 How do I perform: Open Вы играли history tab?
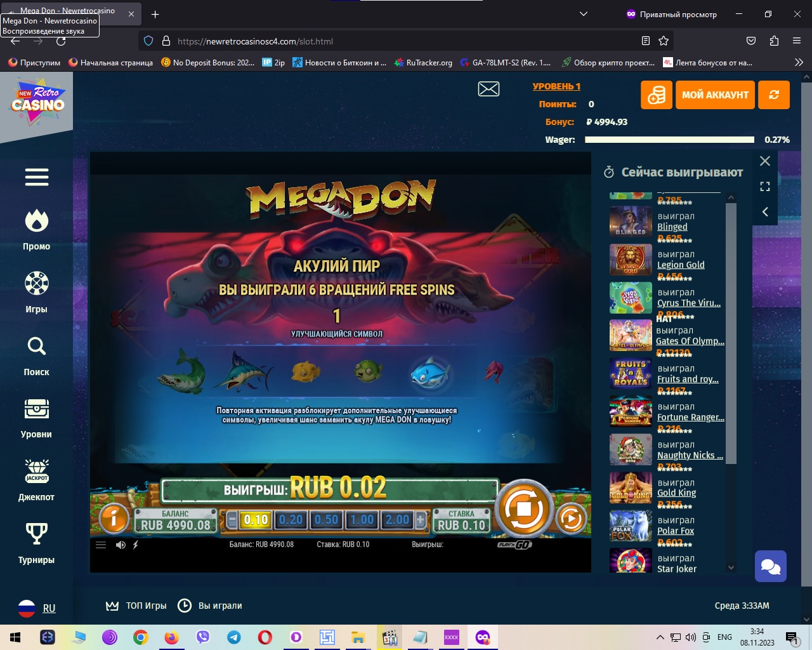pyautogui.click(x=210, y=606)
